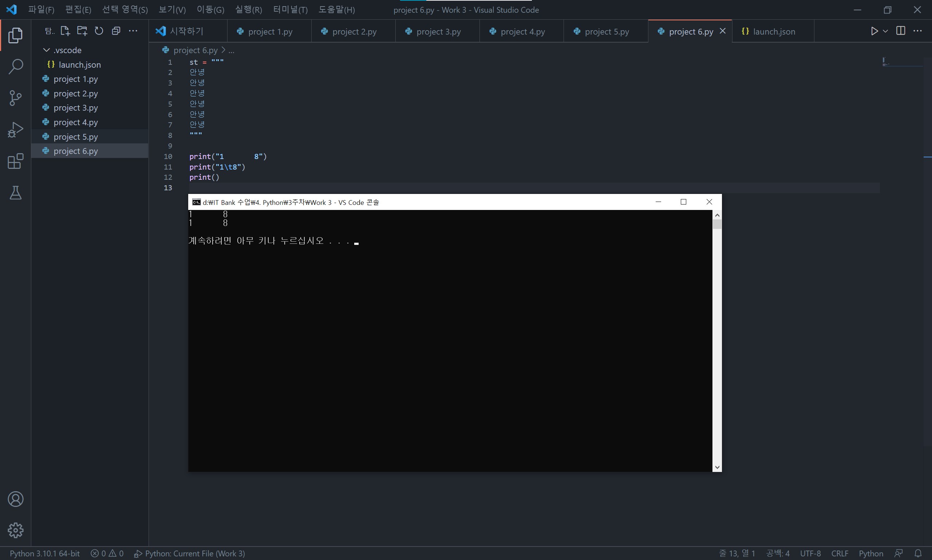Image resolution: width=932 pixels, height=560 pixels.
Task: Open the 터미널(T) menu
Action: 290,10
